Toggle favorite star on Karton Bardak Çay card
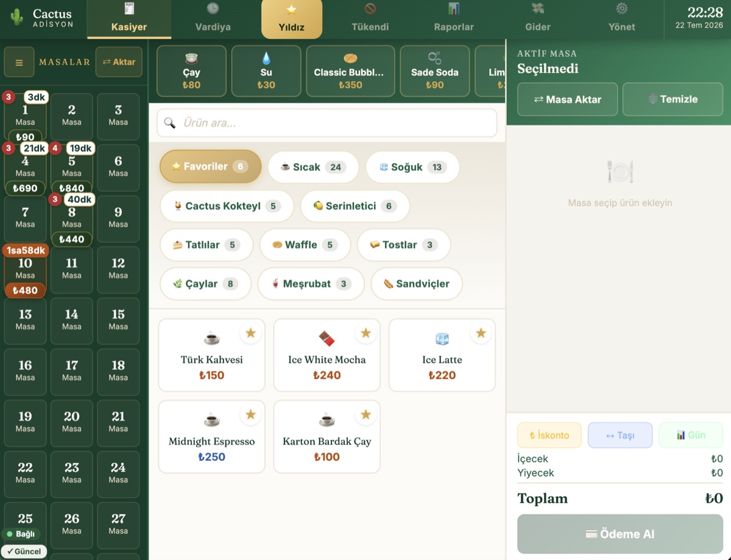 click(365, 414)
